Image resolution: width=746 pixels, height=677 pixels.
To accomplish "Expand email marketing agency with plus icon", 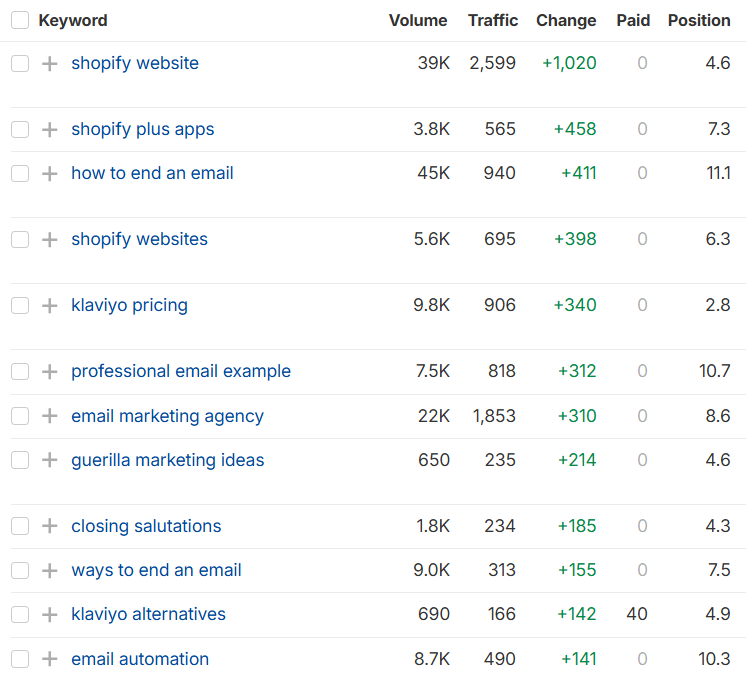I will click(49, 416).
